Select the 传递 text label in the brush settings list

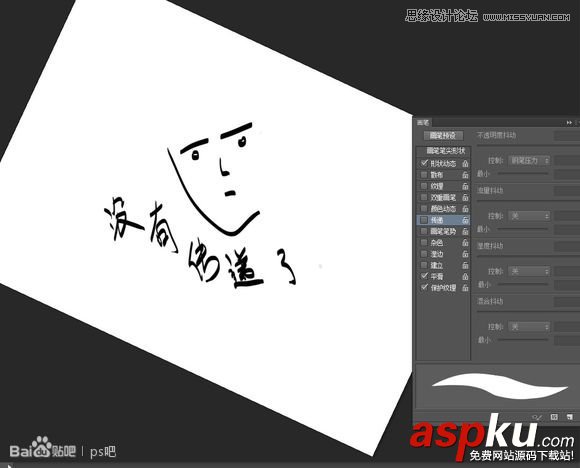437,220
